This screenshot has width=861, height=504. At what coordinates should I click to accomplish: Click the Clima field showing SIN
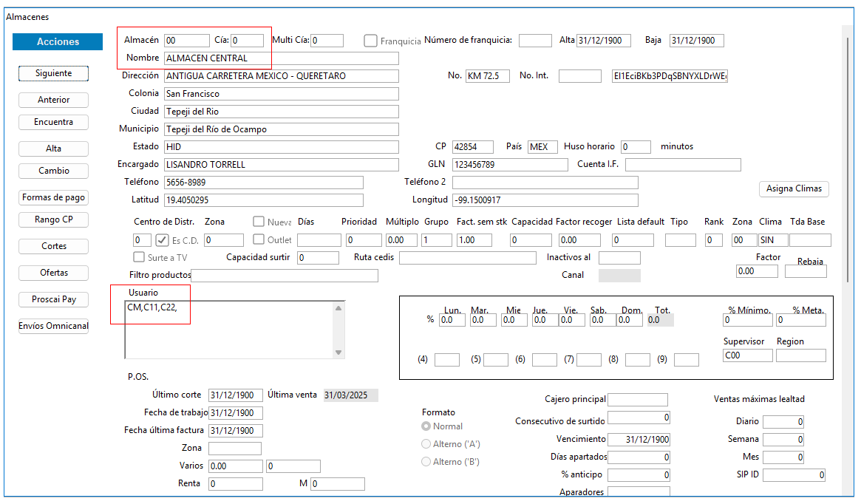coord(773,240)
